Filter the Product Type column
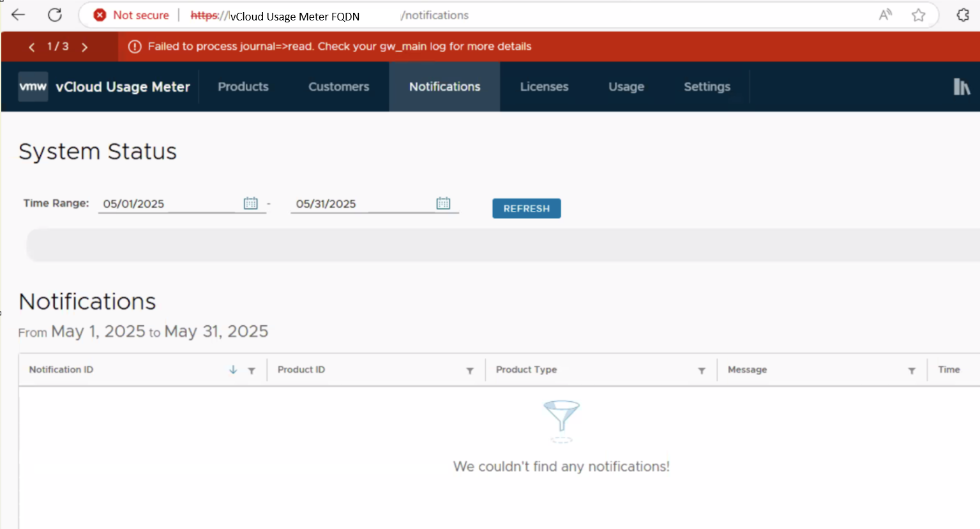Image resolution: width=980 pixels, height=529 pixels. (702, 371)
